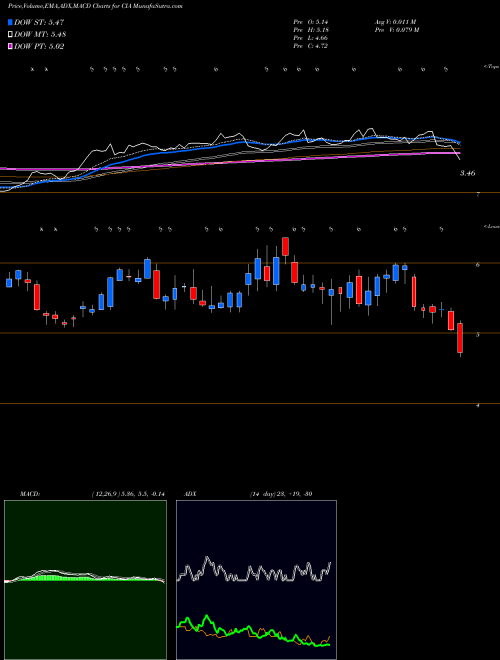Click the price axis label 5
The height and width of the screenshot is (660, 500).
[x=478, y=335]
